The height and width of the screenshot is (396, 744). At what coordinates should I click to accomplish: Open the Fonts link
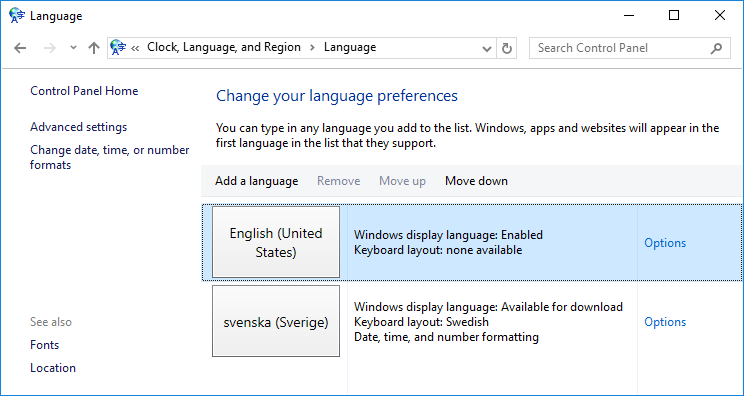(45, 345)
